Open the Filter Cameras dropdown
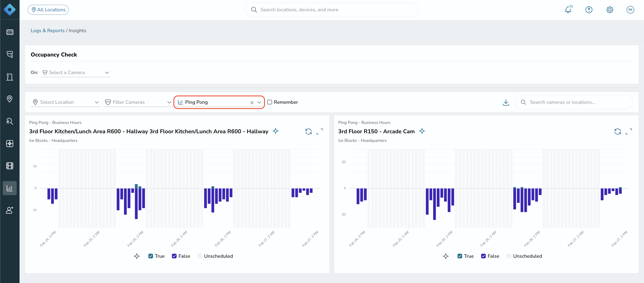644x283 pixels. point(138,102)
